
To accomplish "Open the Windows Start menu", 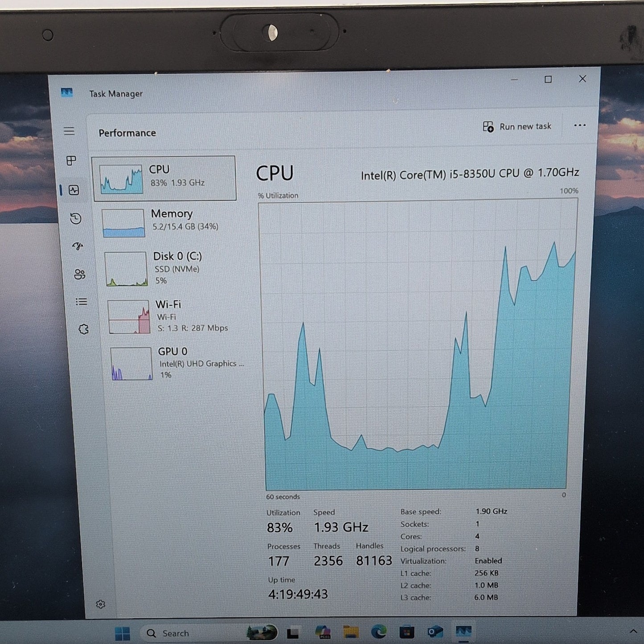I will (x=122, y=633).
